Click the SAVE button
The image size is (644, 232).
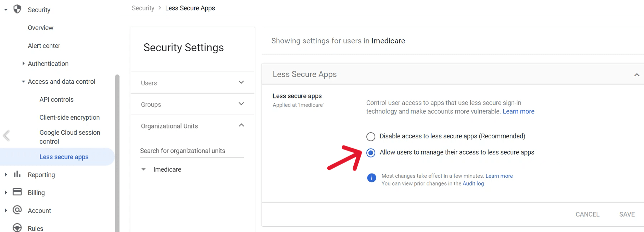tap(627, 214)
